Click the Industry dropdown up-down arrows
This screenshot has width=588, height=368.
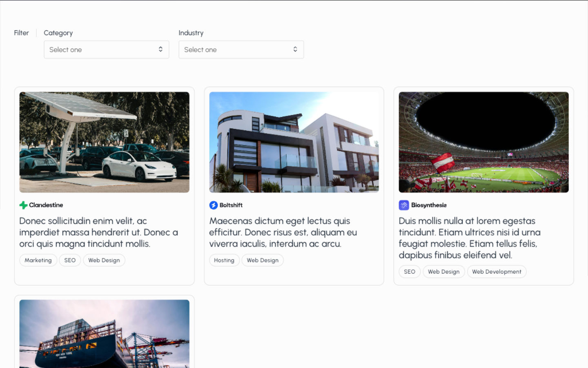(x=295, y=49)
